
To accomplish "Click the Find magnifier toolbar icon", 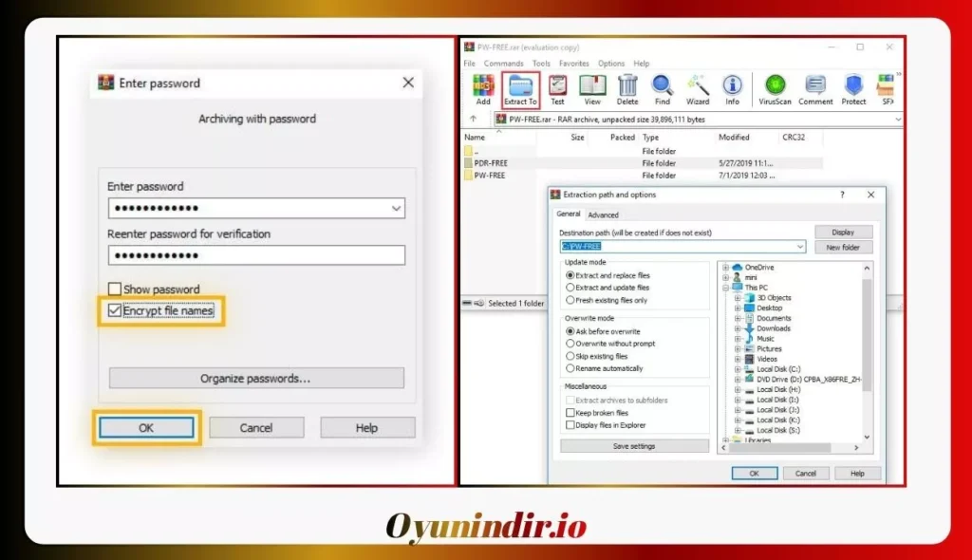I will 662,88.
